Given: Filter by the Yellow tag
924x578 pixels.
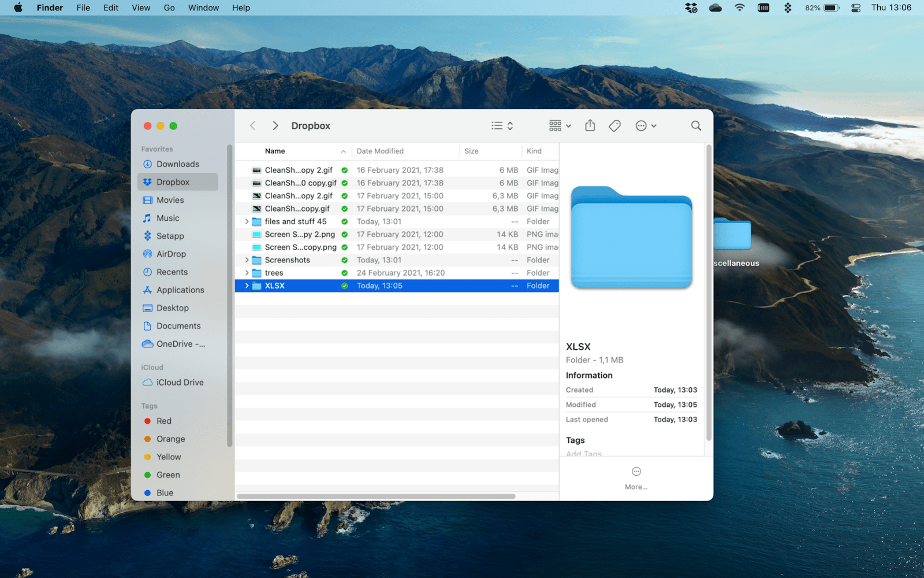Looking at the screenshot, I should [178, 457].
